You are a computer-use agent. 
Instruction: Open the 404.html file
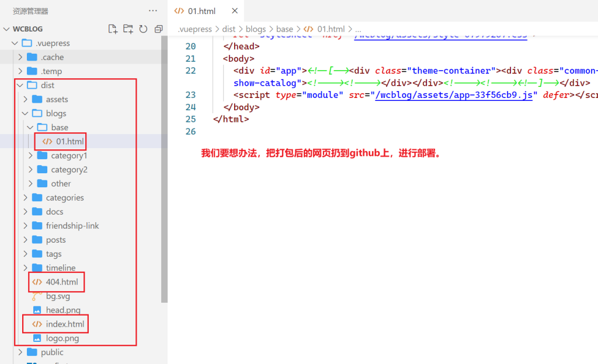(62, 282)
